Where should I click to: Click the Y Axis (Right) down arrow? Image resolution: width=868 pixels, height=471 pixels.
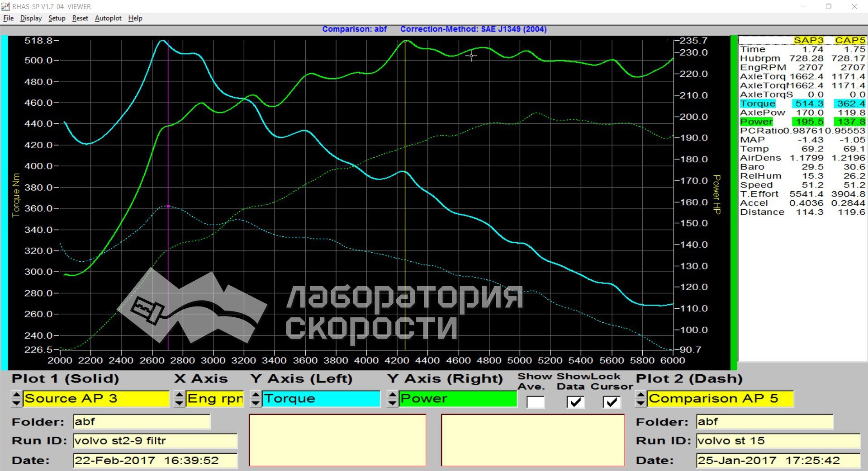coord(393,403)
